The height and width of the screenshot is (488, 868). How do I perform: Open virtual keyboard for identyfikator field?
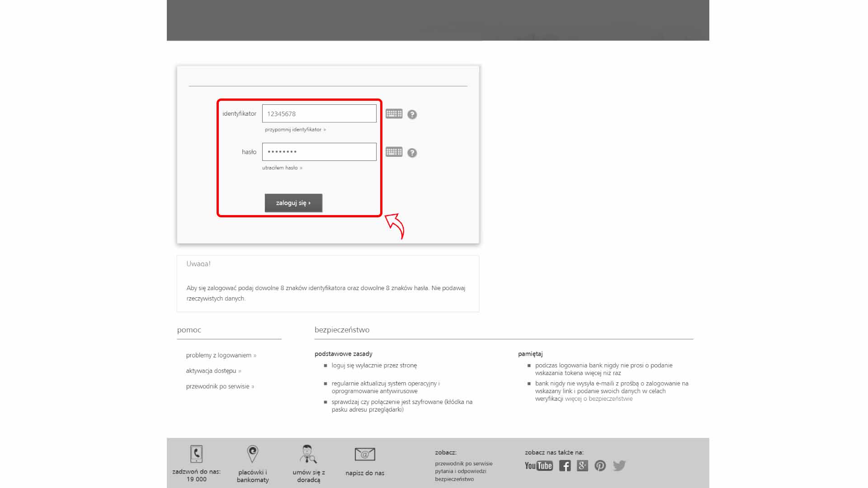(394, 114)
